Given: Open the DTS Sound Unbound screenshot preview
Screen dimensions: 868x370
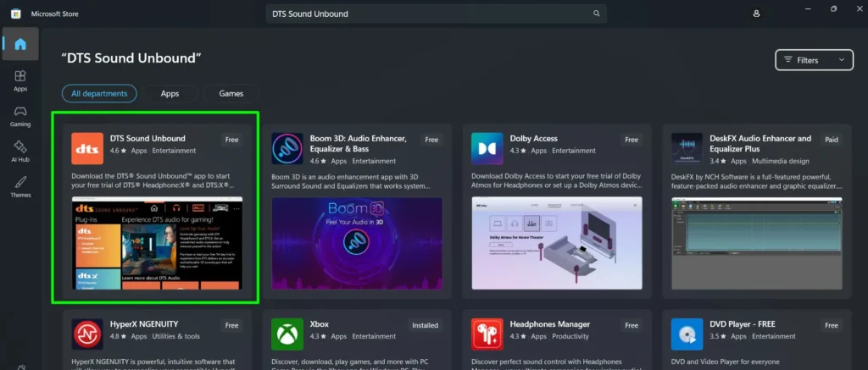Looking at the screenshot, I should pyautogui.click(x=157, y=243).
